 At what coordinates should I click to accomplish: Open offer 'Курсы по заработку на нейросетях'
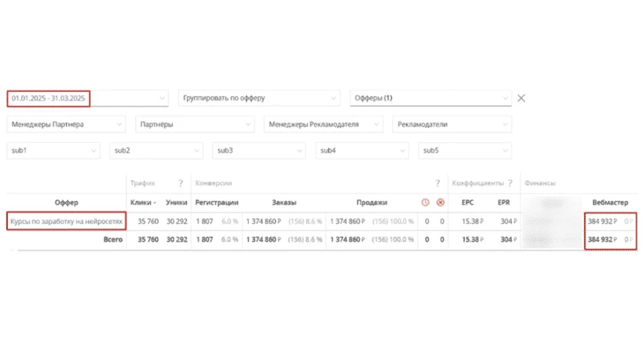[66, 221]
